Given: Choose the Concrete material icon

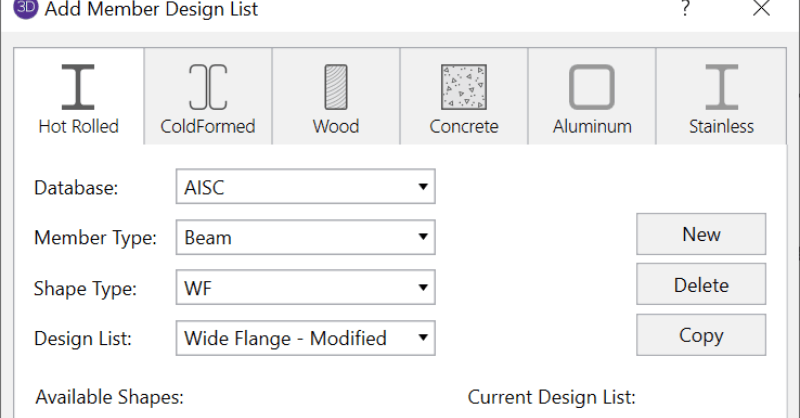Looking at the screenshot, I should pyautogui.click(x=464, y=88).
